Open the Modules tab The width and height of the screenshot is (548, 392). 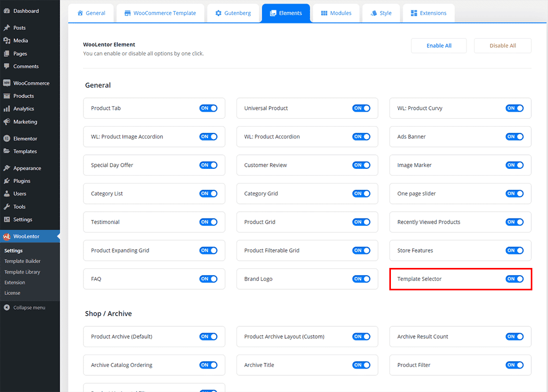[x=336, y=13]
